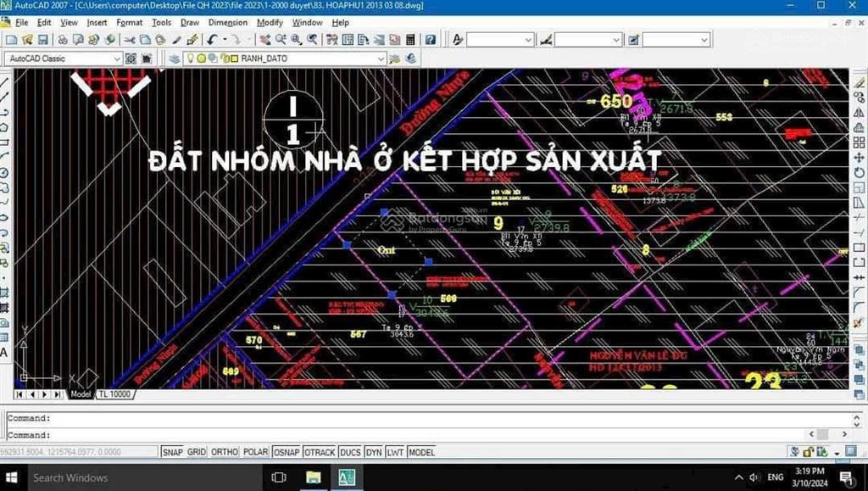The height and width of the screenshot is (491, 868).
Task: Click the Layer Previous button
Action: click(411, 59)
